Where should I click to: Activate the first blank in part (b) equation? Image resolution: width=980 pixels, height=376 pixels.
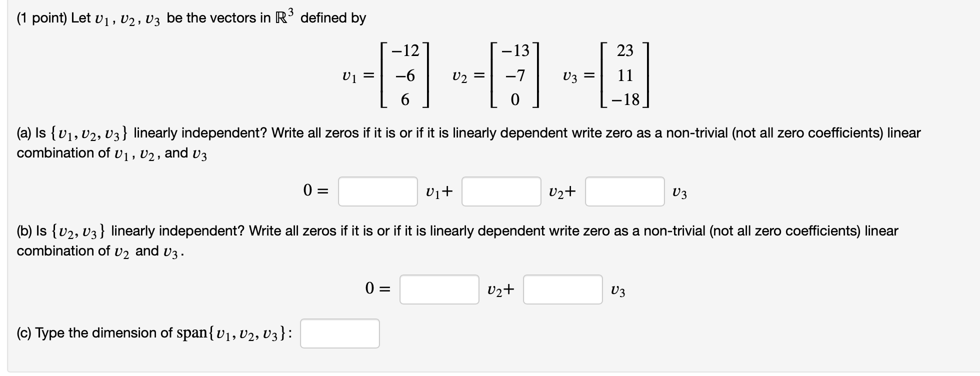coord(439,289)
